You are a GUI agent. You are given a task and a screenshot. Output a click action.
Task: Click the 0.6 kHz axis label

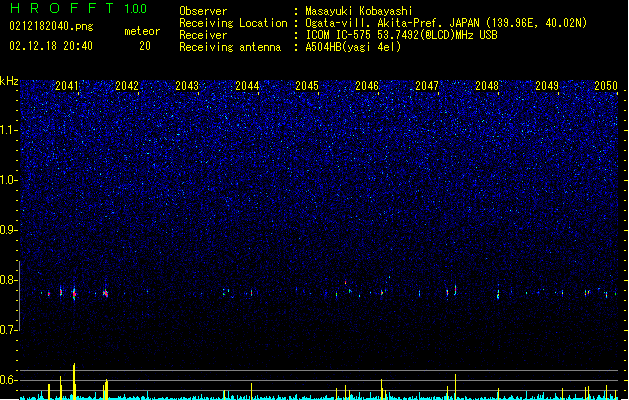coord(9,380)
